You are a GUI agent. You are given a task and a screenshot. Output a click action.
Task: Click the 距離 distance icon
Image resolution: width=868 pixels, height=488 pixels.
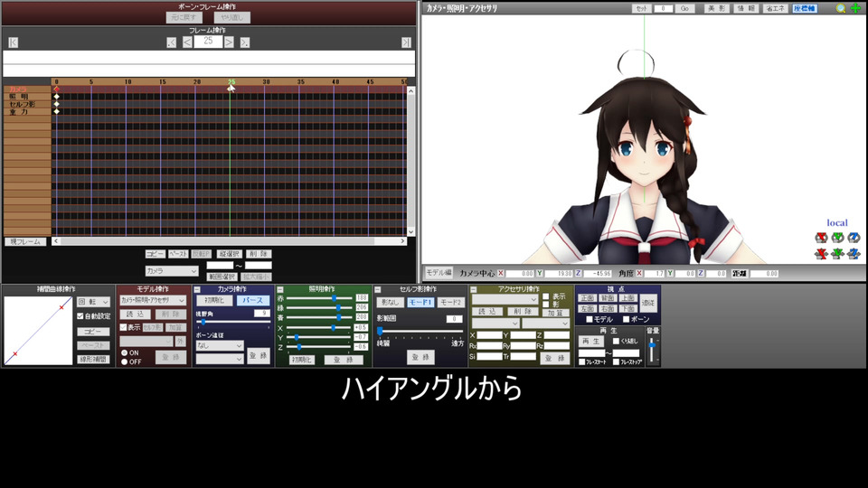point(739,273)
